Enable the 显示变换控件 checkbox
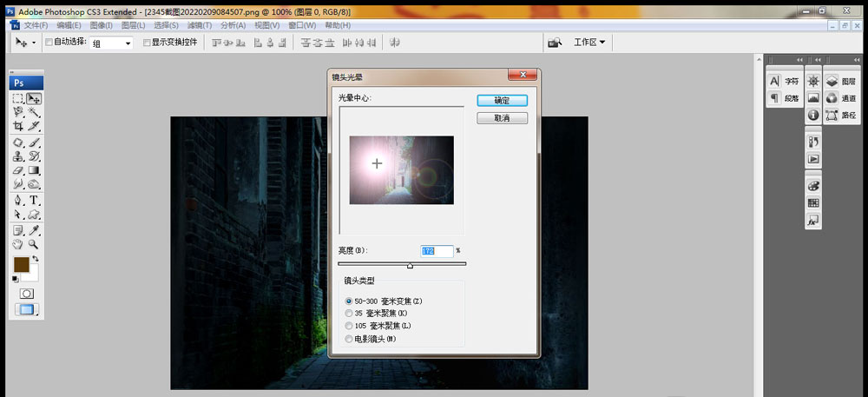The width and height of the screenshot is (868, 397). pyautogui.click(x=147, y=42)
